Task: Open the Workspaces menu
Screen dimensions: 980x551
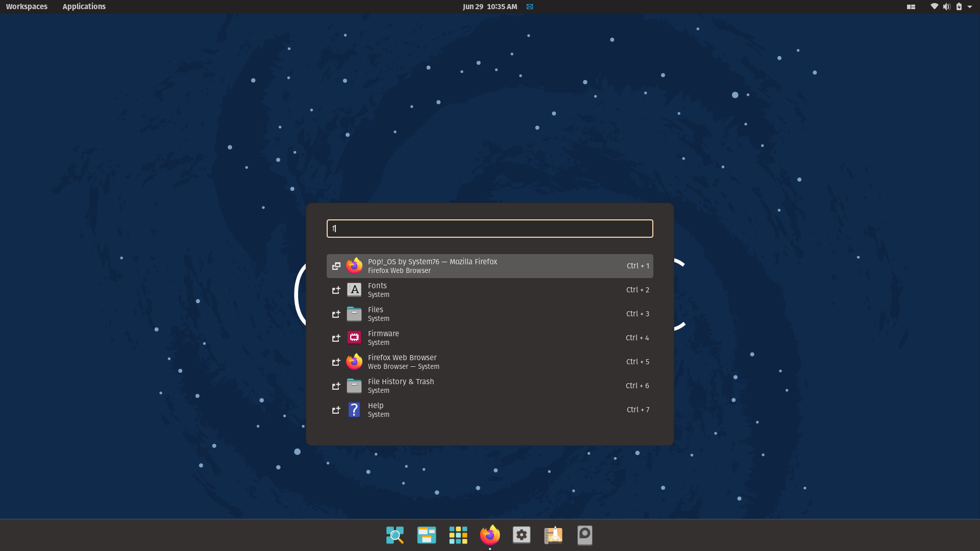Action: (x=27, y=7)
